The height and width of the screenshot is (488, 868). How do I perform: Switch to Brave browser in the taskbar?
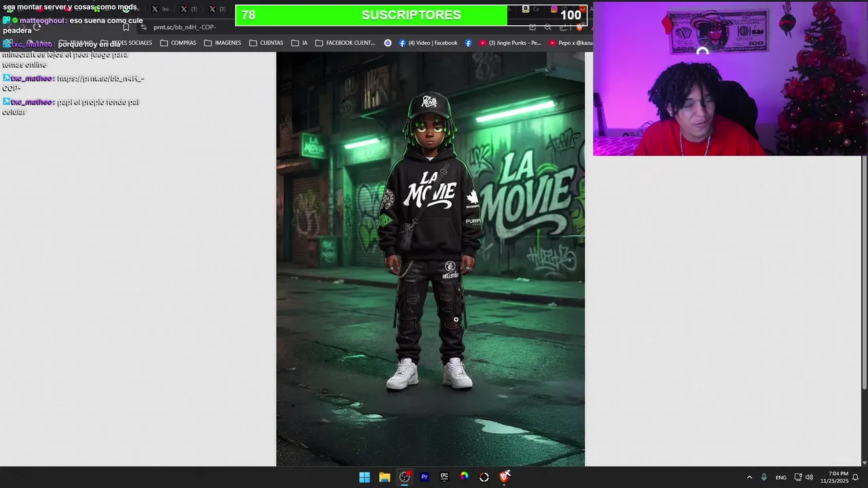point(504,477)
